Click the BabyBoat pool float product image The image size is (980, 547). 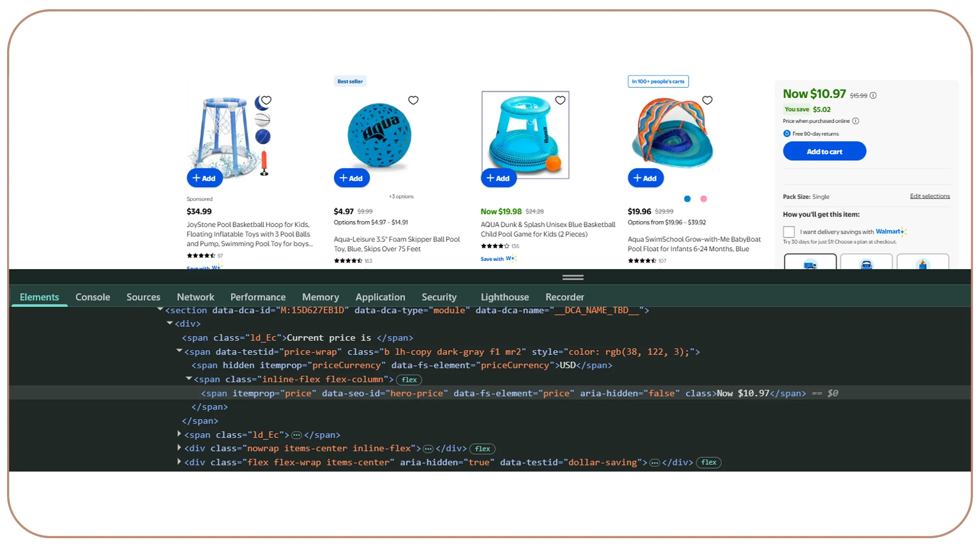(x=673, y=132)
